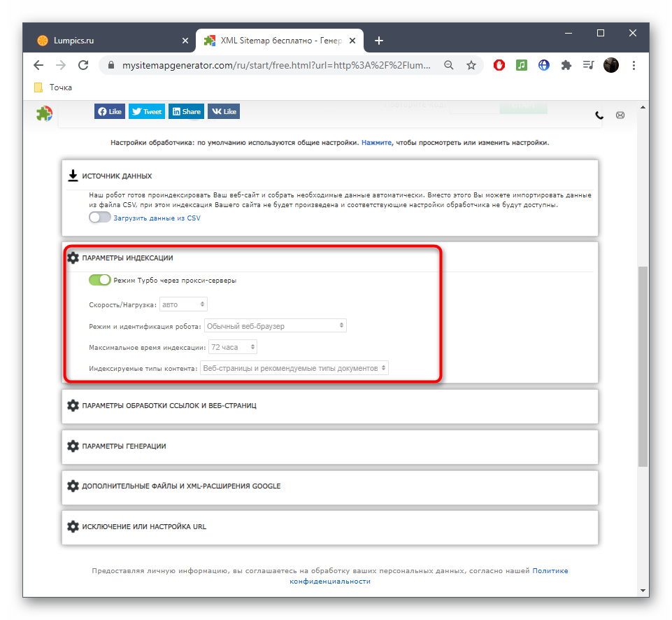Click the page vertical scrollbar thumb
This screenshot has width=672, height=620.
(x=643, y=364)
